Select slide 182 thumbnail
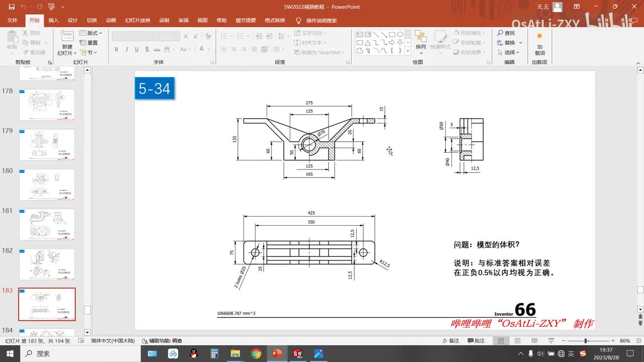The height and width of the screenshot is (362, 644). 47,264
